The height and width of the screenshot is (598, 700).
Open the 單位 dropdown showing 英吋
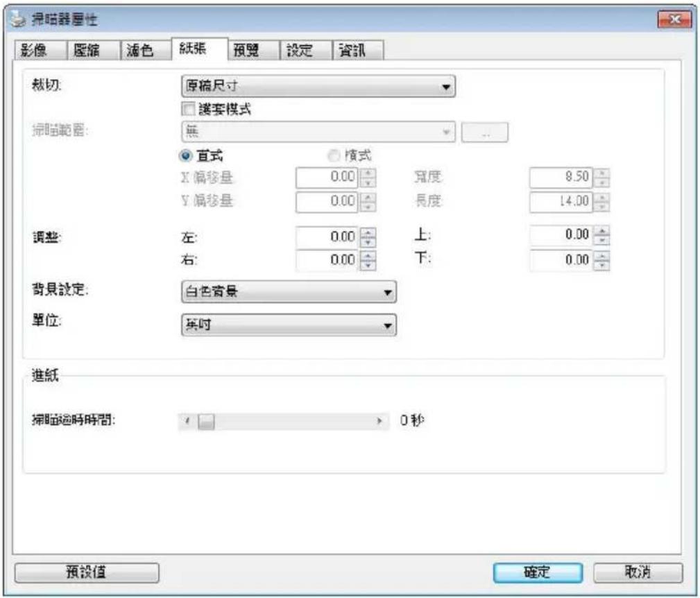(x=289, y=325)
